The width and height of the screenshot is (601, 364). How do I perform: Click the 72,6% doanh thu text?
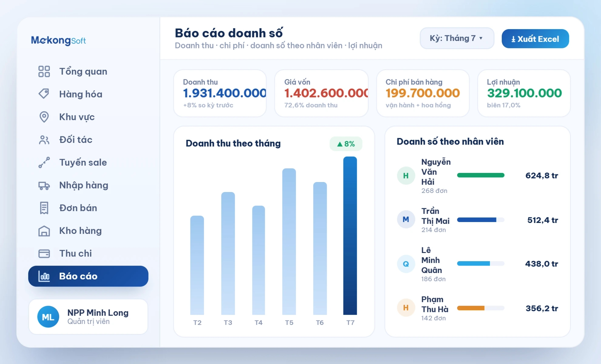coord(311,105)
